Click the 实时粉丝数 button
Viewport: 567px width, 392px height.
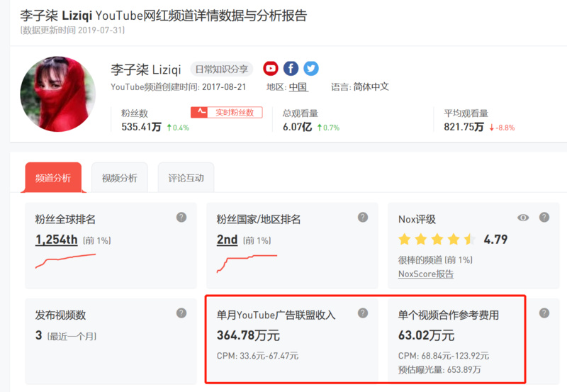tap(227, 112)
